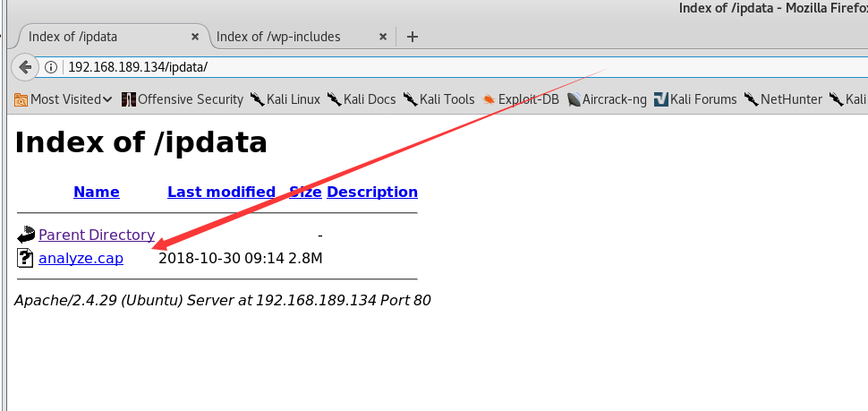
Task: Close the Index of /ipdata tab
Action: pos(195,37)
